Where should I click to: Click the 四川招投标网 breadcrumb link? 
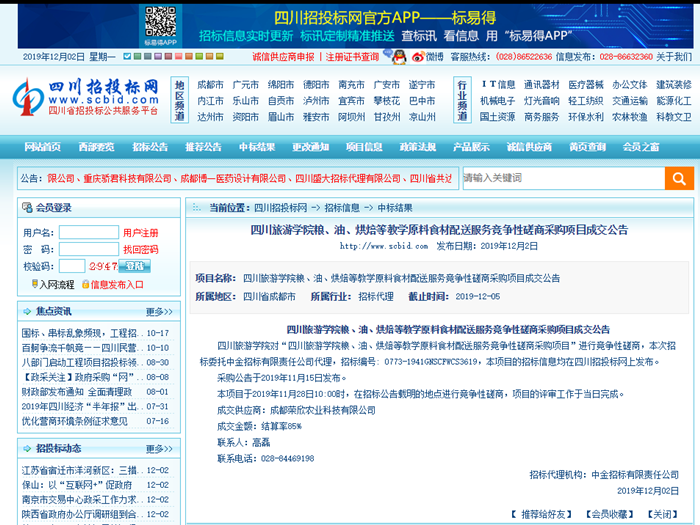click(x=280, y=208)
